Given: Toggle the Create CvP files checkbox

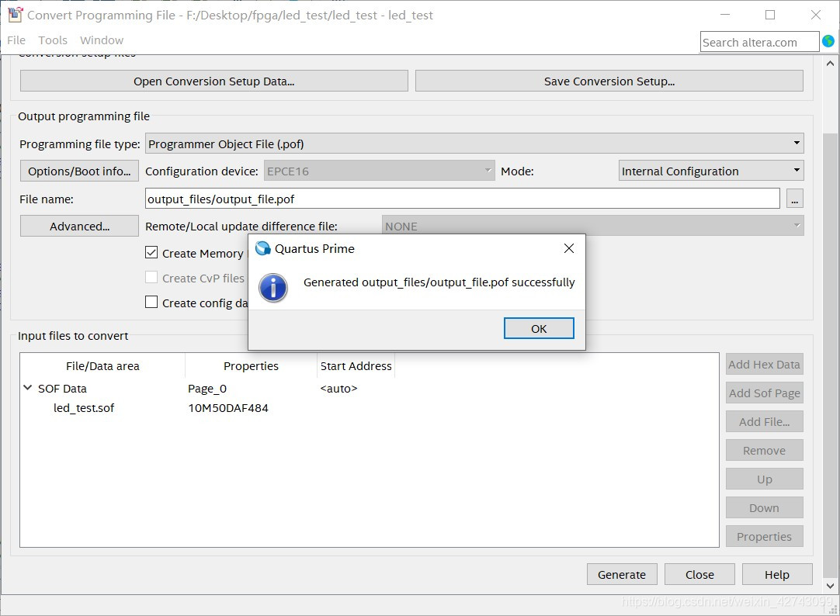Looking at the screenshot, I should (151, 277).
